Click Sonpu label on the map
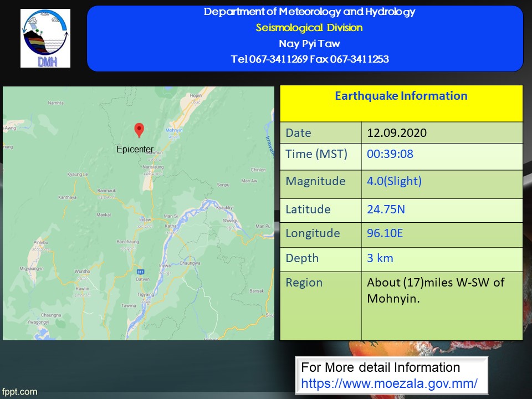Image resolution: width=532 pixels, height=399 pixels. point(223,185)
